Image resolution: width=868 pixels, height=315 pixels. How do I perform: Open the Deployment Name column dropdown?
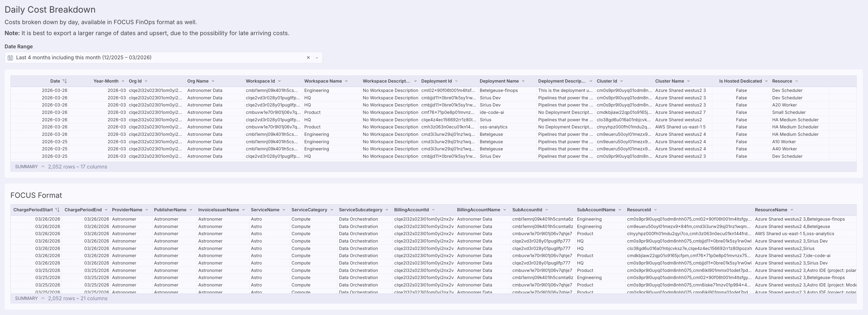coord(523,81)
